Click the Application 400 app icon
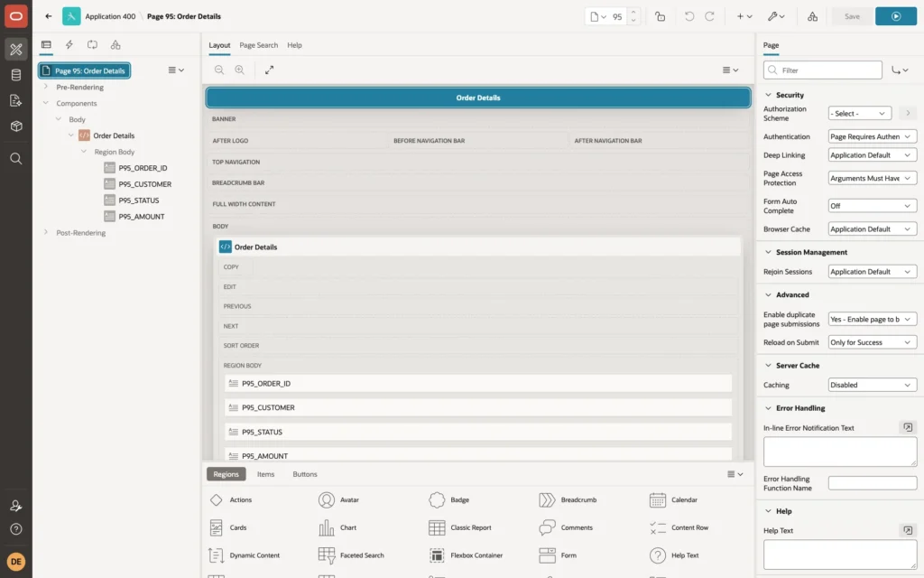The height and width of the screenshot is (578, 924). (71, 16)
